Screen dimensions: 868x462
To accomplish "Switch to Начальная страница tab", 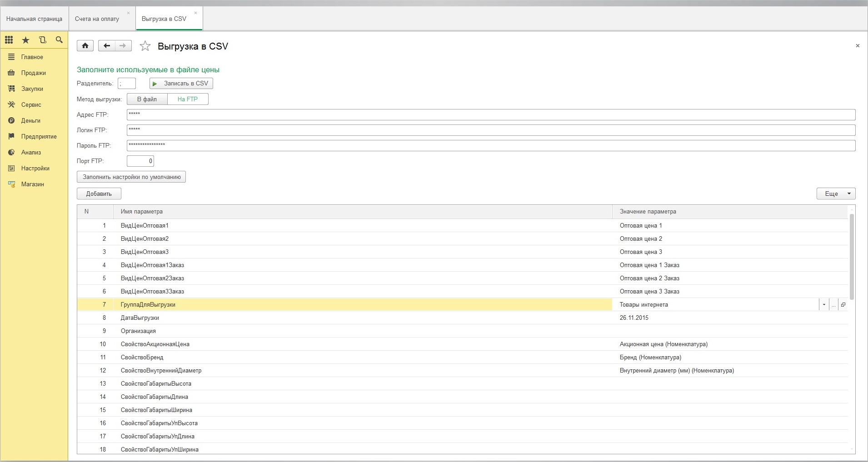I will (35, 19).
